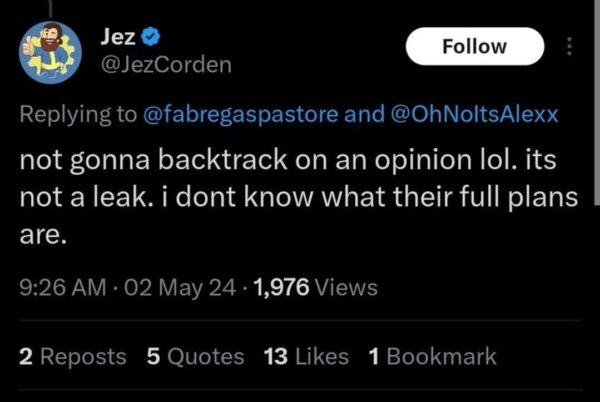Click the divider line below the timestamp row
600x402 pixels.
pos(300,321)
